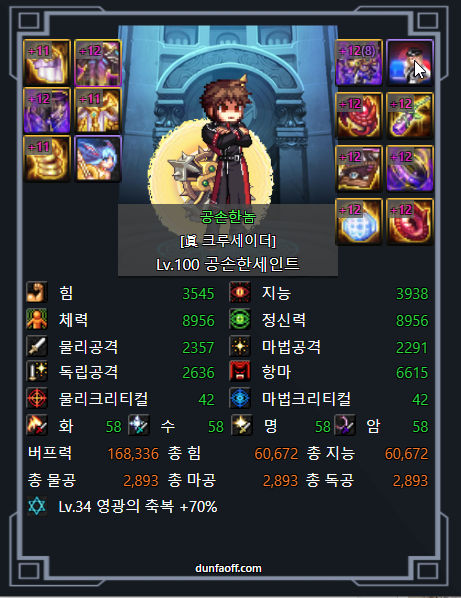This screenshot has width=461, height=598.
Task: Click the 항마 red demon icon
Action: point(240,371)
